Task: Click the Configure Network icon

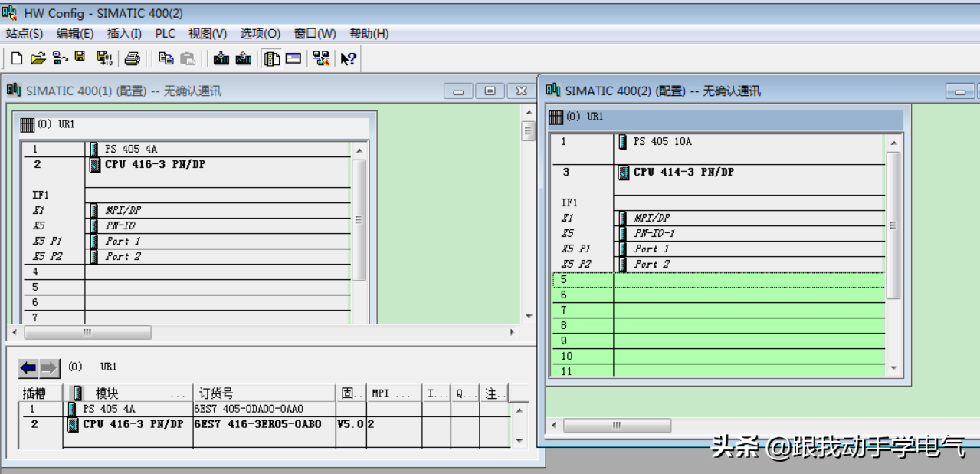Action: click(321, 58)
